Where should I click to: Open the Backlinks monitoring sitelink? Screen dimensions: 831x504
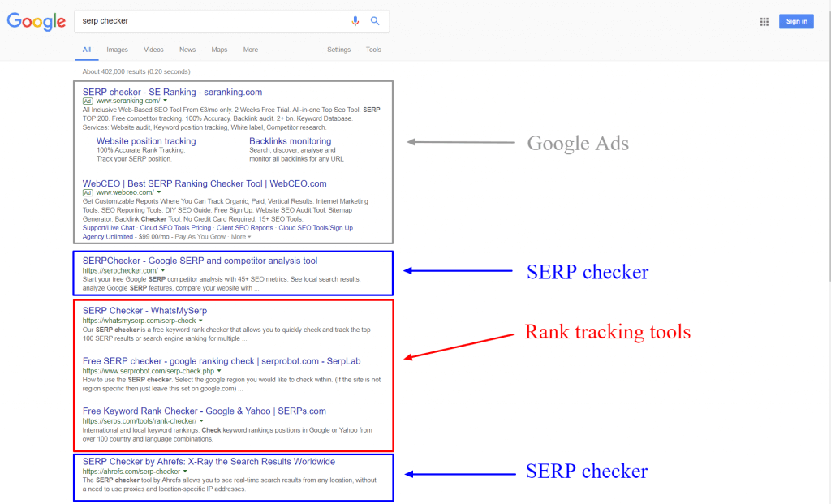click(290, 141)
